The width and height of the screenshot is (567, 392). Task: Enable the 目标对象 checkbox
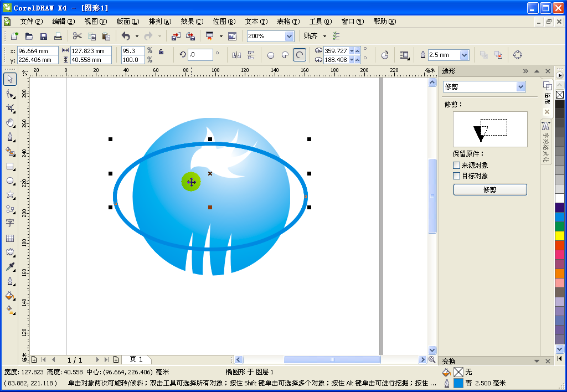(457, 176)
